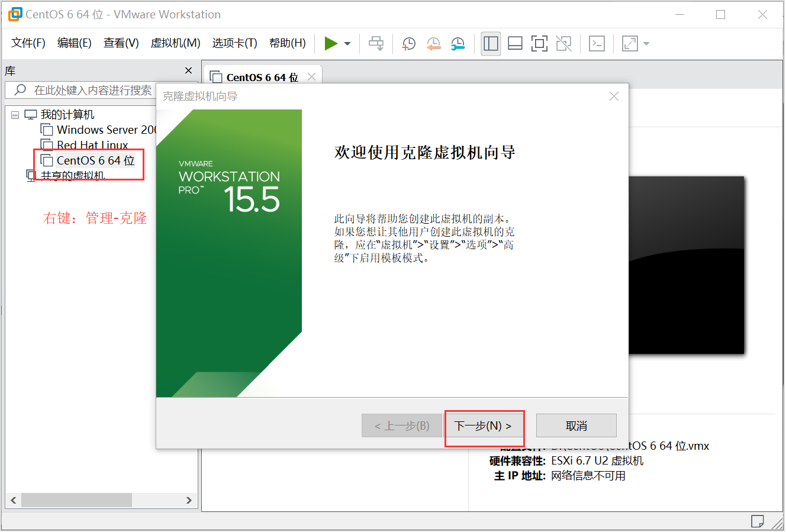This screenshot has width=786, height=532.
Task: Close the CentOS 6 64 位 tab
Action: 311,77
